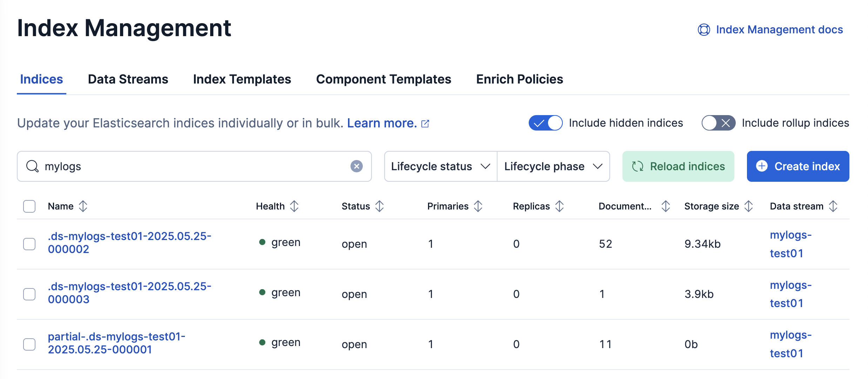868x379 pixels.
Task: Sort by Data stream column arrows
Action: point(833,206)
